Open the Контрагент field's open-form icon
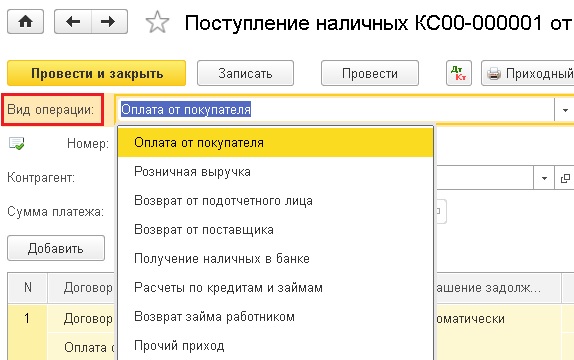This screenshot has height=360, width=574. 565,178
